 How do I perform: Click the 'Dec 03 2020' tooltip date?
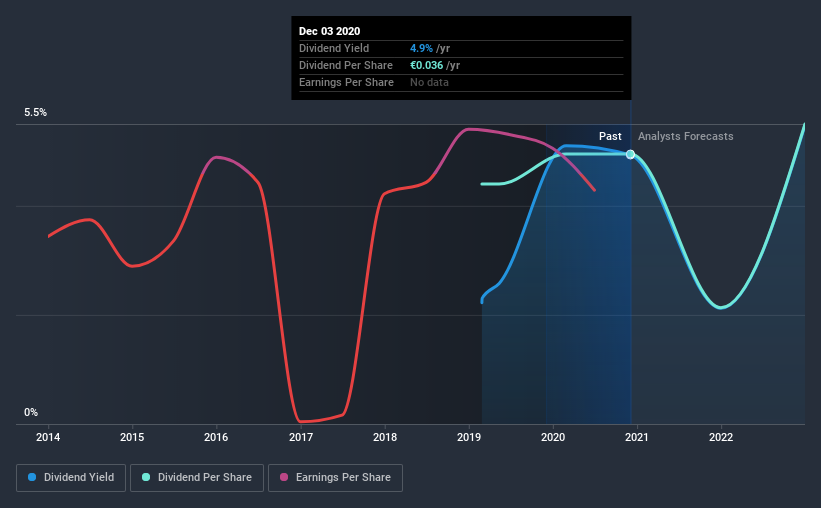329,31
